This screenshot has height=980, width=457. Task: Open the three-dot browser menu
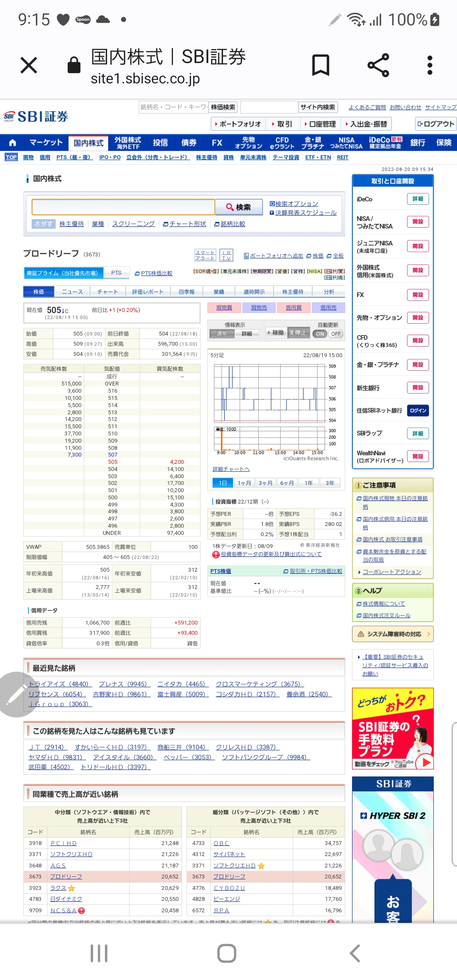(x=430, y=65)
